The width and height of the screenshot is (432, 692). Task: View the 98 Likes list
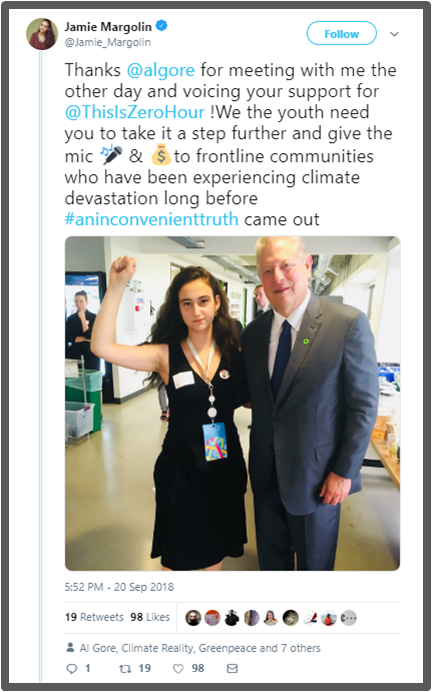pyautogui.click(x=150, y=617)
